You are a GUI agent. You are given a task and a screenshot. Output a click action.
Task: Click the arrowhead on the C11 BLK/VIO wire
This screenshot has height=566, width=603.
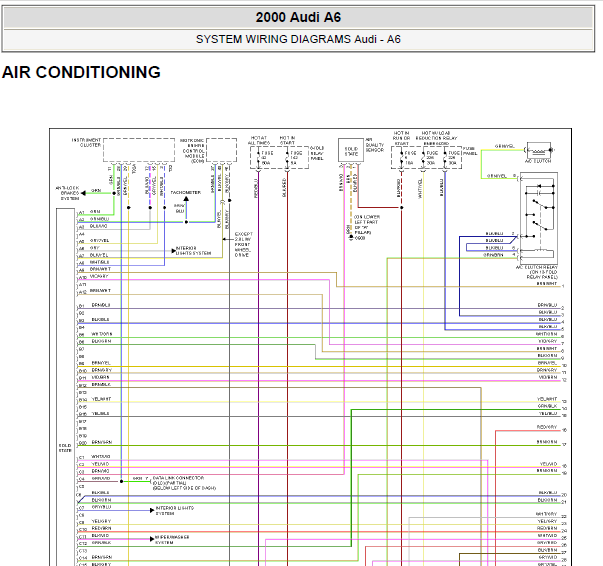pos(152,539)
